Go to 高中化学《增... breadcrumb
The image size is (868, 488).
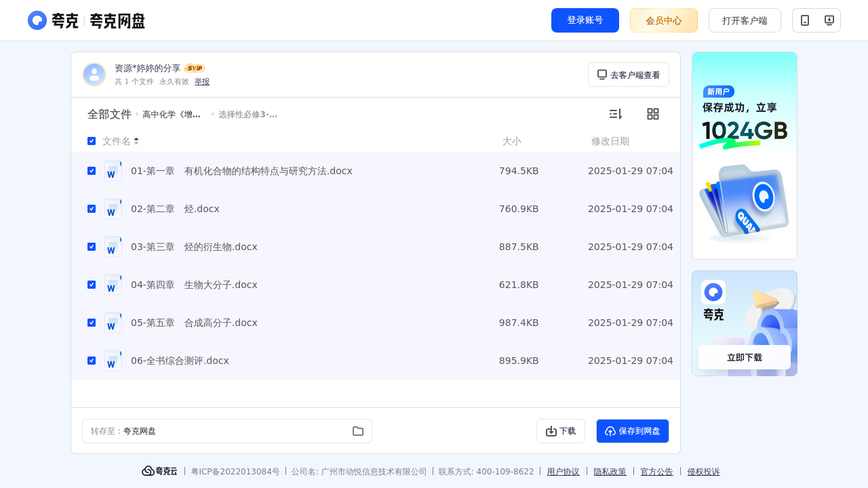coord(172,115)
